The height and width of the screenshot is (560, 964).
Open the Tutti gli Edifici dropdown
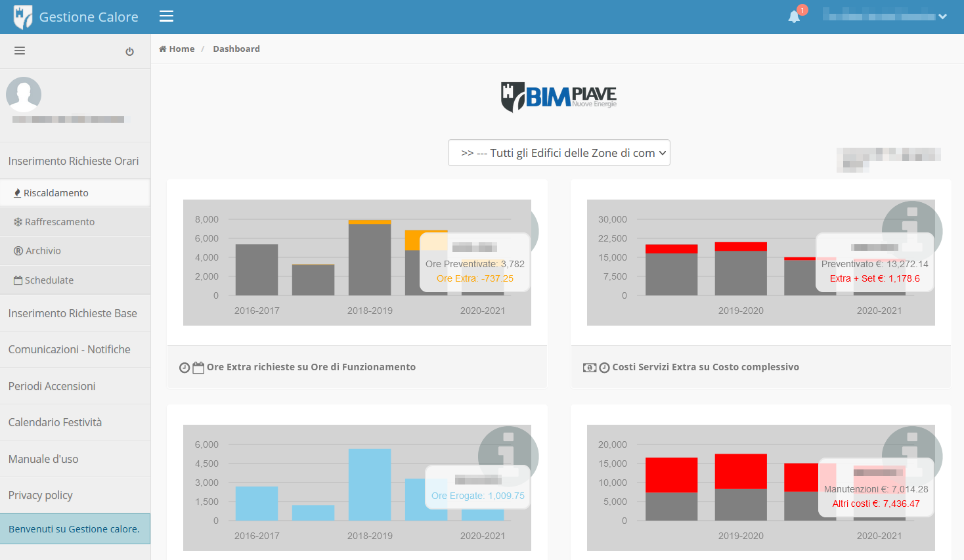click(x=559, y=153)
